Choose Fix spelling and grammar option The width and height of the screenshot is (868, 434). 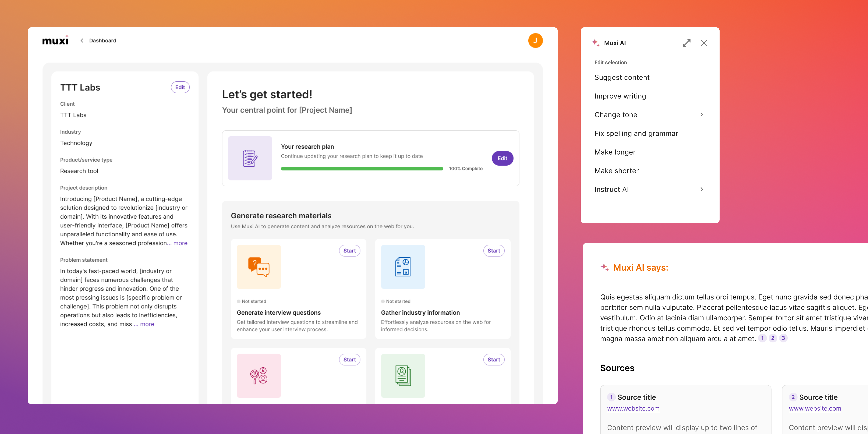tap(636, 133)
